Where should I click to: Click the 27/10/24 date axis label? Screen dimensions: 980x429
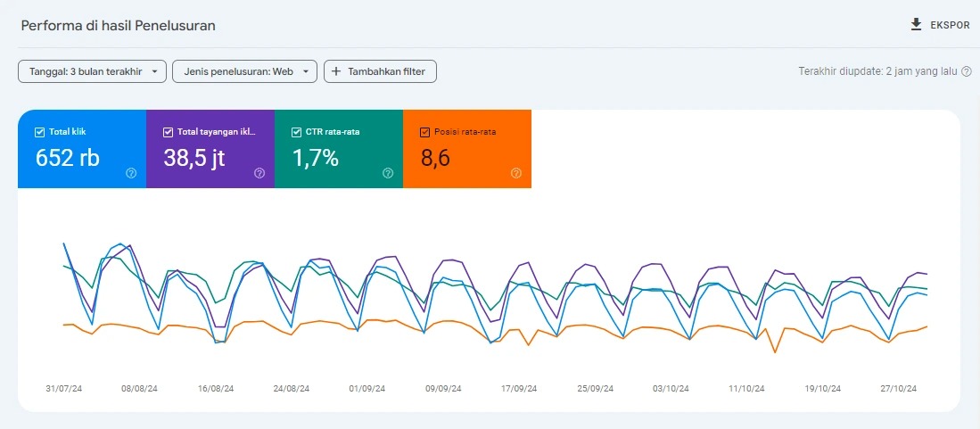pyautogui.click(x=898, y=389)
